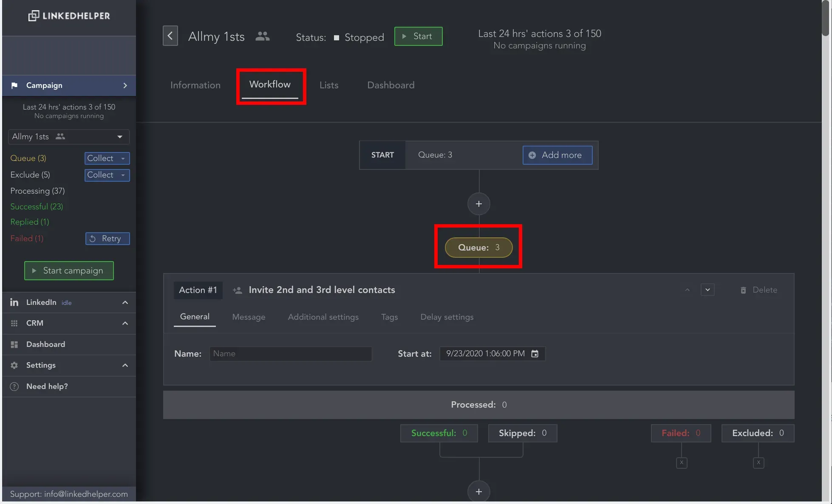This screenshot has width=832, height=504.
Task: Click the LinkedHelper logo in the sidebar
Action: pyautogui.click(x=69, y=16)
